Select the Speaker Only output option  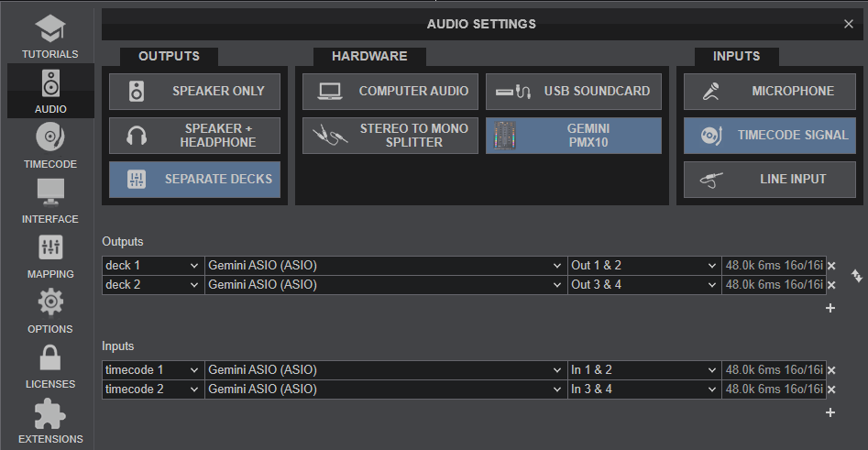tap(195, 92)
